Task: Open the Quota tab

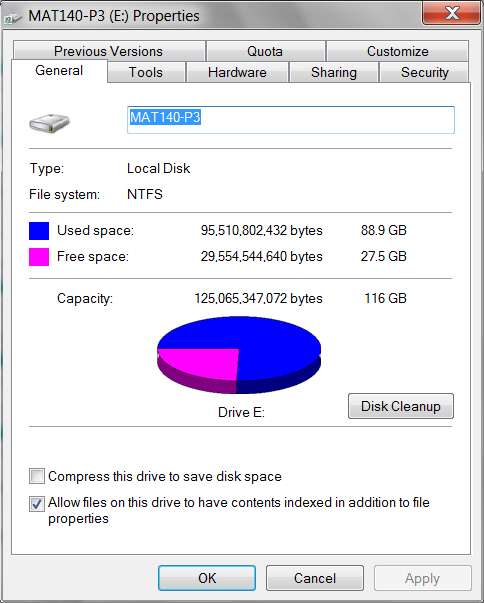Action: point(265,51)
